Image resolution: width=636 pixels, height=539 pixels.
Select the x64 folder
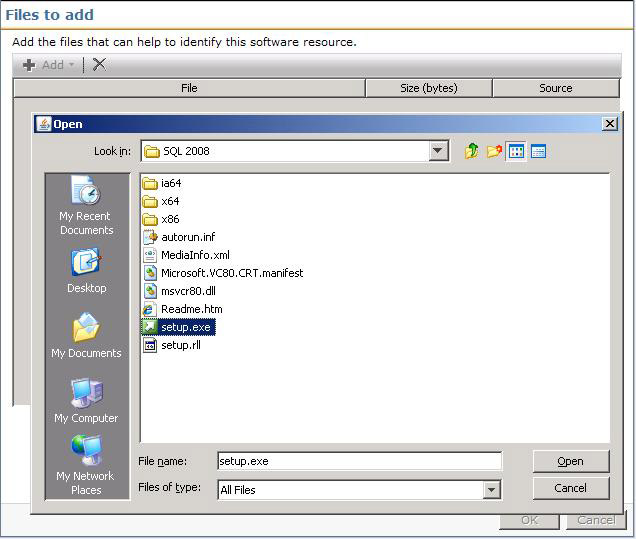coord(161,201)
